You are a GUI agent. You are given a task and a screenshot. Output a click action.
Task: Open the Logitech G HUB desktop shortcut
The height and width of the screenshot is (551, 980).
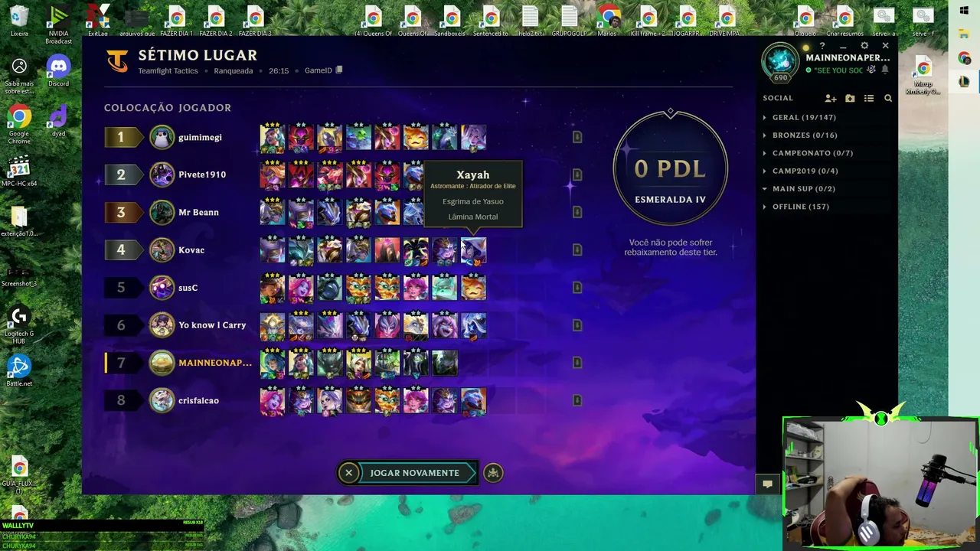(19, 324)
